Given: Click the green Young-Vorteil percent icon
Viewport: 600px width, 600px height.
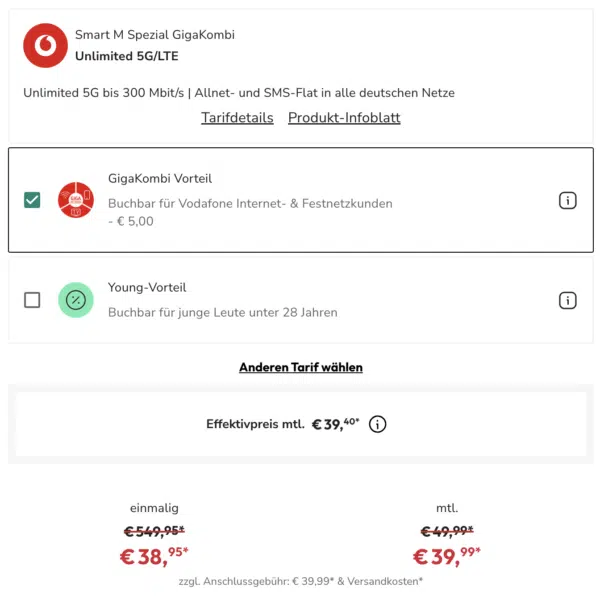Looking at the screenshot, I should click(x=76, y=300).
